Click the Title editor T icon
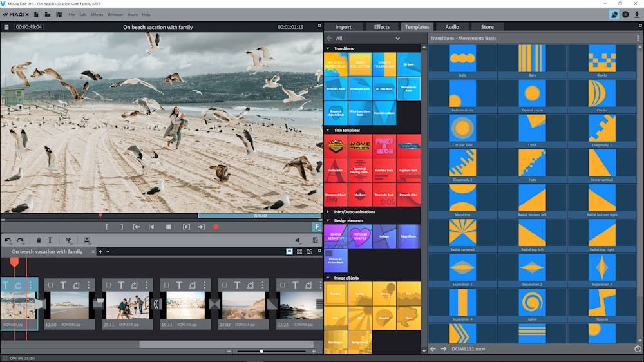Screen dimensions: 644x362 pos(50,240)
